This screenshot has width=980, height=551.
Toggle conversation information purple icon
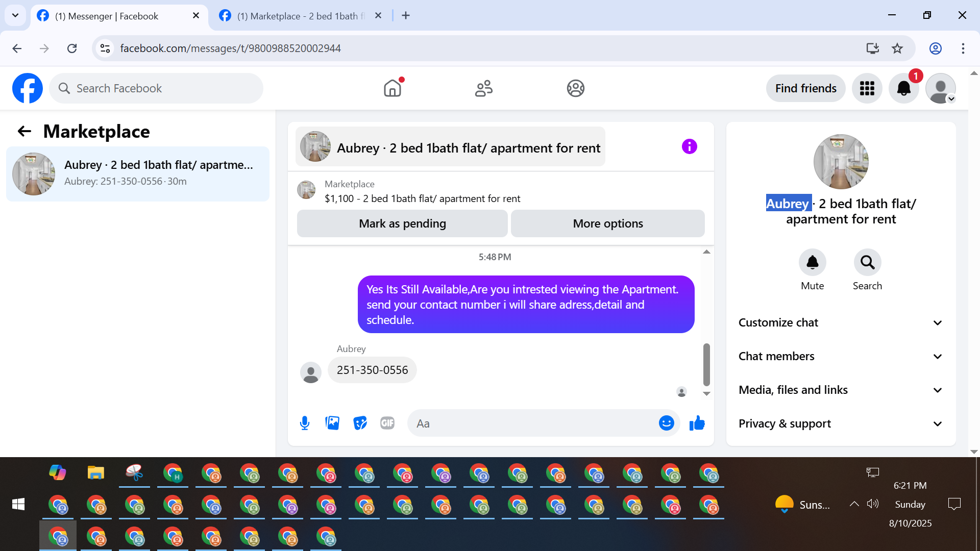point(689,146)
